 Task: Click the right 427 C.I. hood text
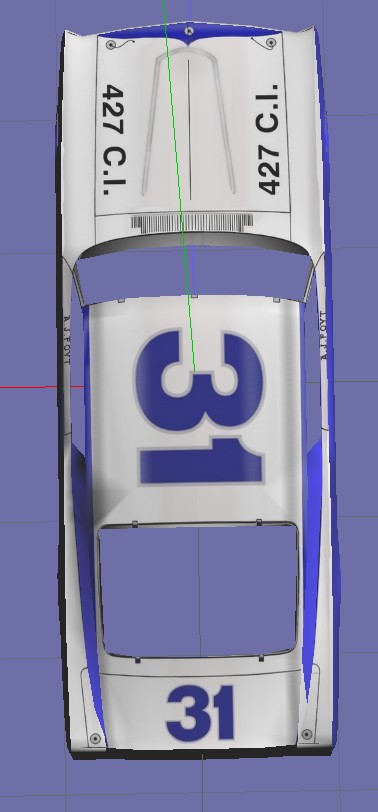(268, 139)
